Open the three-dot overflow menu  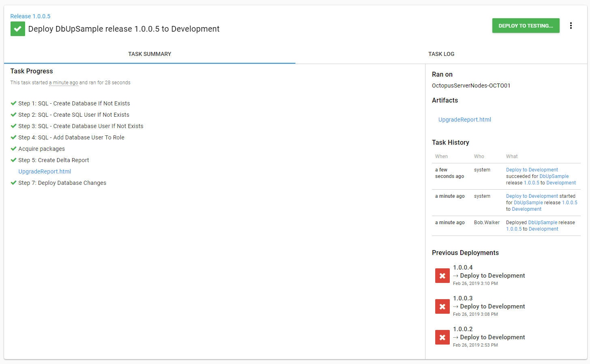pos(571,26)
